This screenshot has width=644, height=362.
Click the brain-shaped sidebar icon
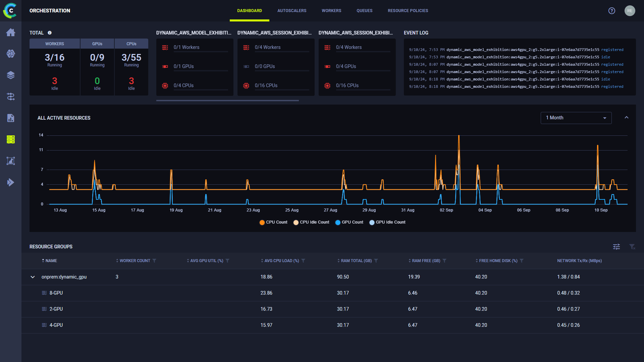coord(11,54)
